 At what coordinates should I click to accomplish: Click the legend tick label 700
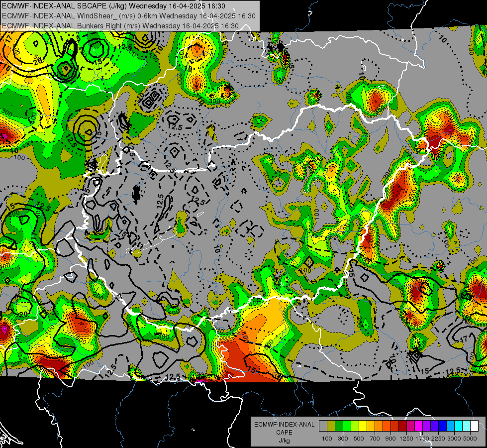coord(375,439)
